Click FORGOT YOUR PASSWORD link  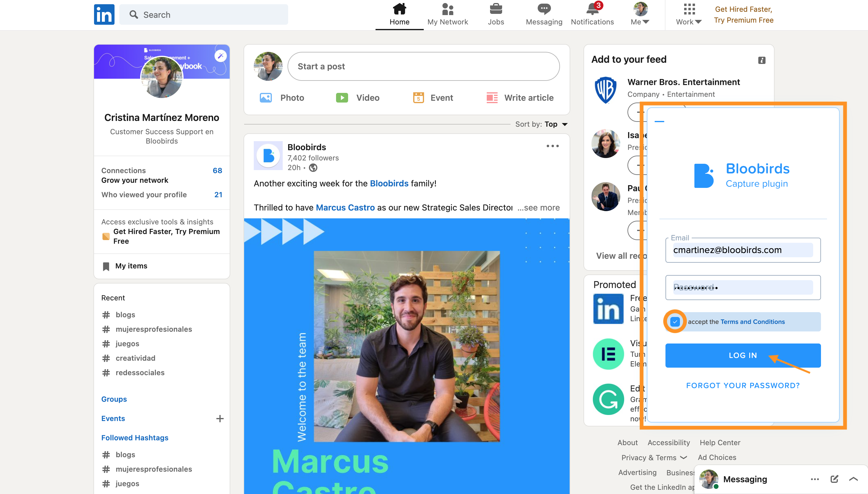click(x=743, y=386)
